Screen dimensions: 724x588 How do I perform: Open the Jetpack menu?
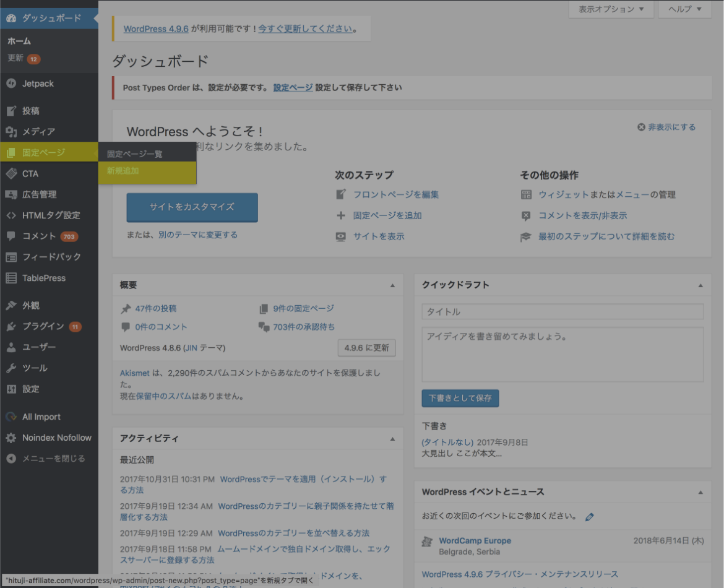49,84
